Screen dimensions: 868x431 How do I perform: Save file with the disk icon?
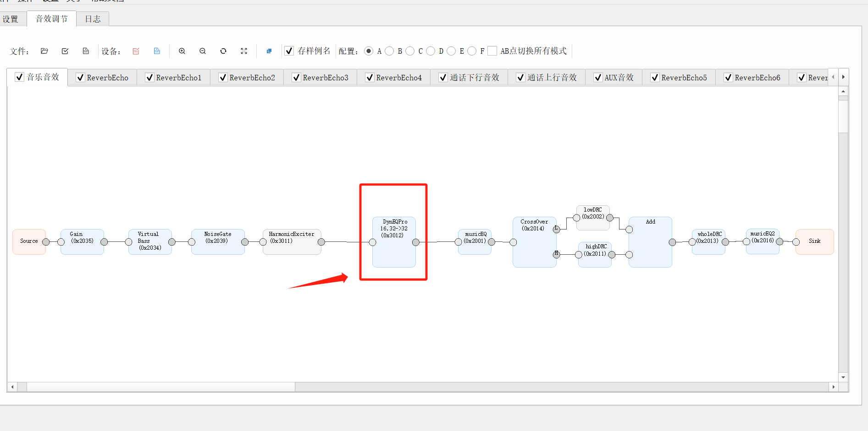[86, 51]
